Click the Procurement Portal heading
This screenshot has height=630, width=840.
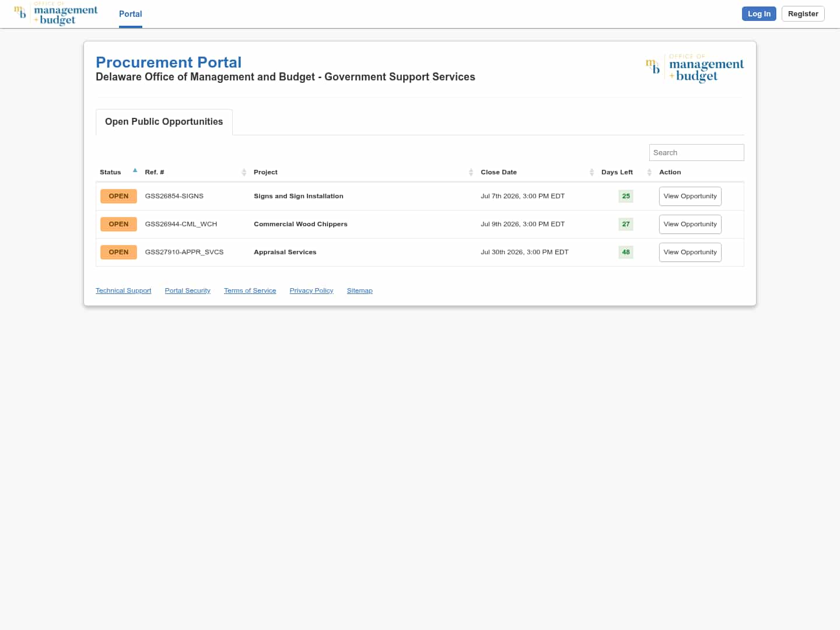[x=169, y=62]
